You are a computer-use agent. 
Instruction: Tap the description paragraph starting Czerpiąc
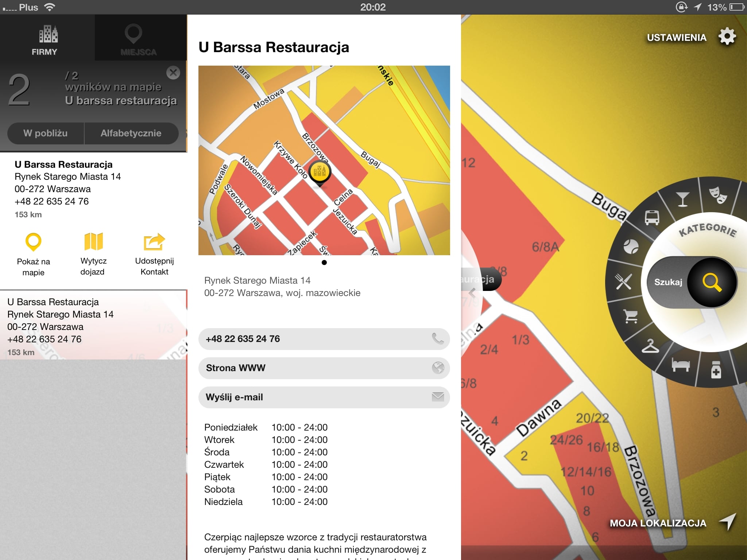[316, 547]
